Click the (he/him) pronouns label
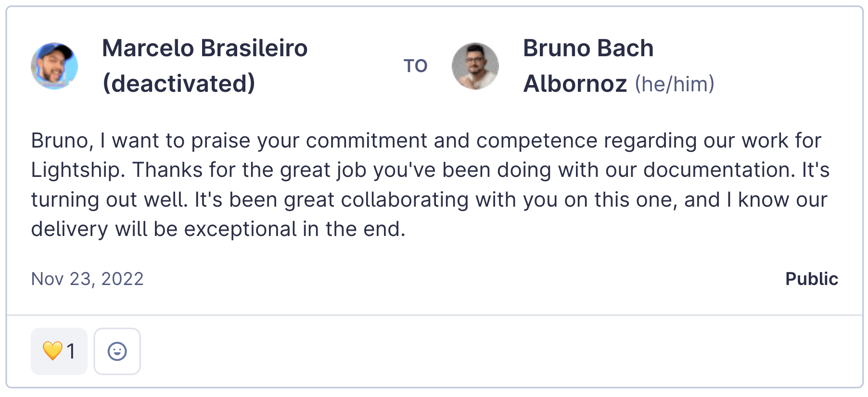Image resolution: width=868 pixels, height=397 pixels. pos(675,84)
